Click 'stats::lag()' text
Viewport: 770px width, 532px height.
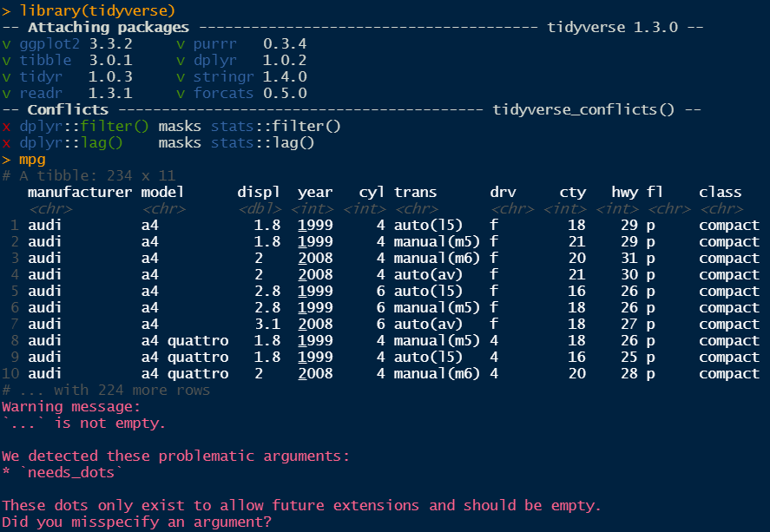pyautogui.click(x=262, y=143)
